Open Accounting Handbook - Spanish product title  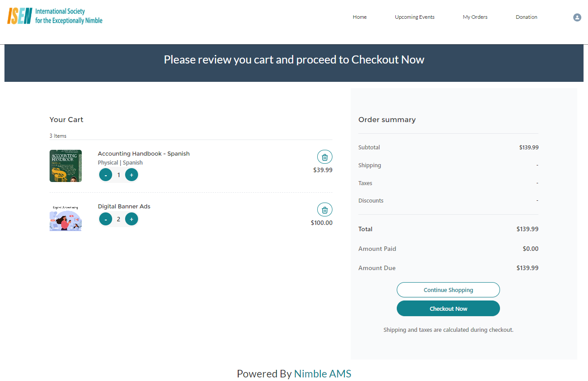coord(143,153)
